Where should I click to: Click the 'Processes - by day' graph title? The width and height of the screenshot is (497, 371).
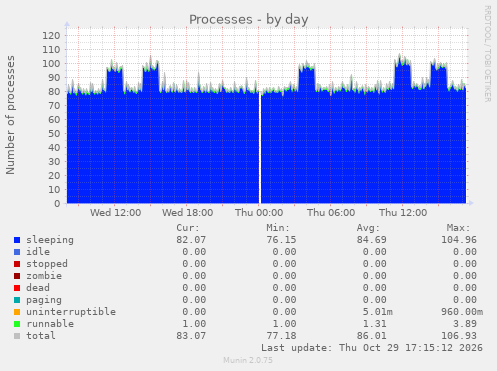(249, 20)
